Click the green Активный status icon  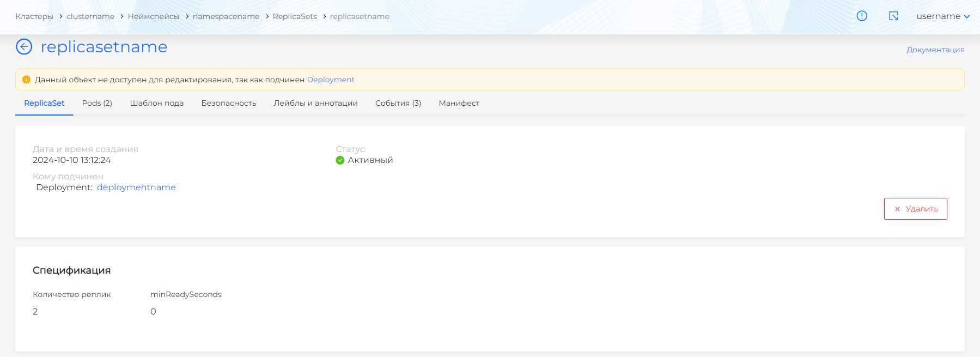point(340,160)
